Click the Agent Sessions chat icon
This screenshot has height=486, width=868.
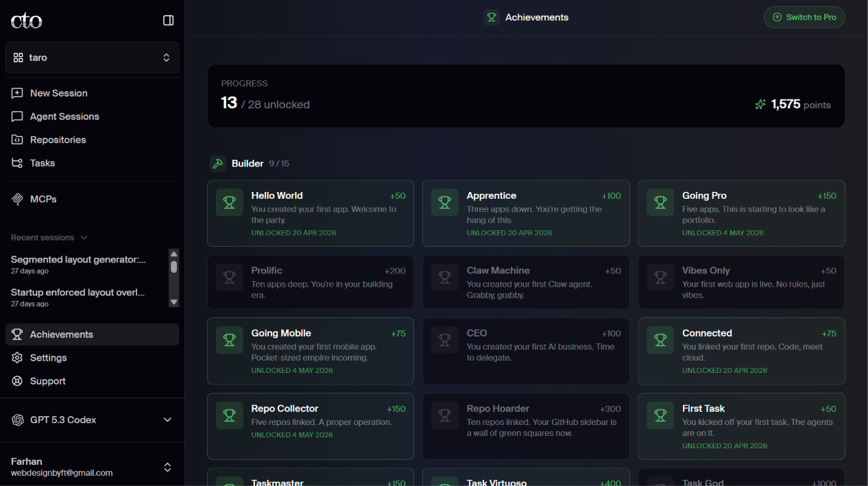pos(18,117)
